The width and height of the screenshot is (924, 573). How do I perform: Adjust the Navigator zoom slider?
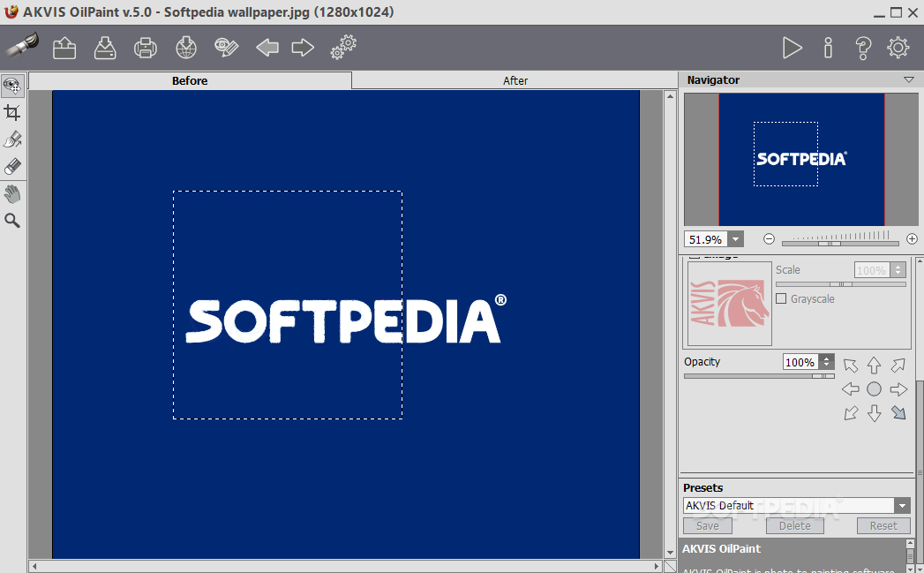(x=830, y=243)
